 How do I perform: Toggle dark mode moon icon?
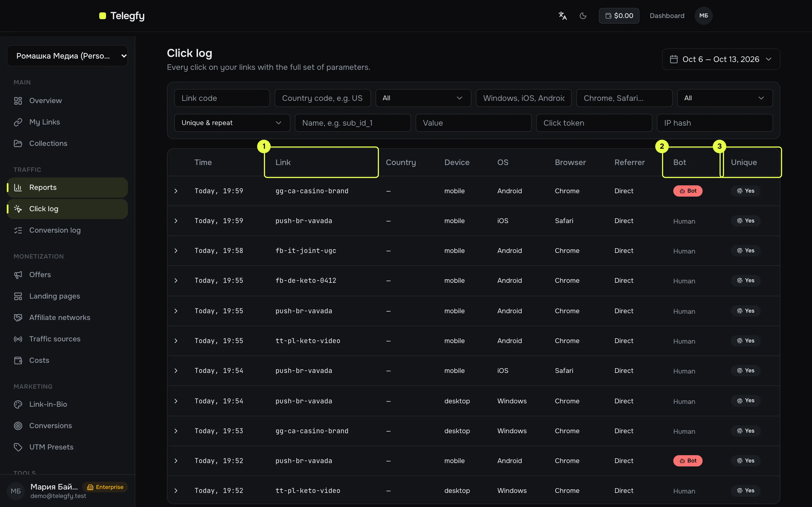583,16
